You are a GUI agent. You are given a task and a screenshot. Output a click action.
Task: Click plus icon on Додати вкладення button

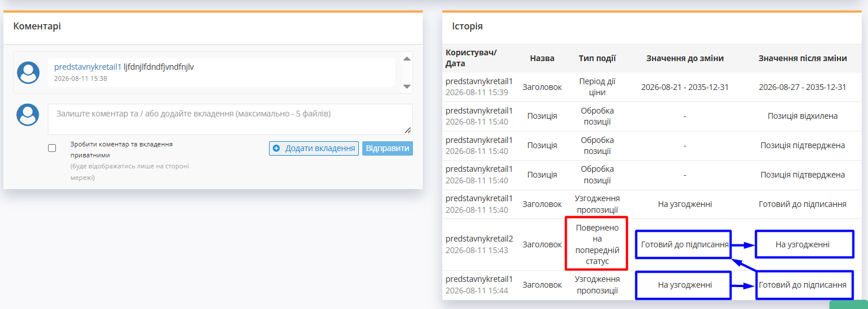pyautogui.click(x=276, y=149)
